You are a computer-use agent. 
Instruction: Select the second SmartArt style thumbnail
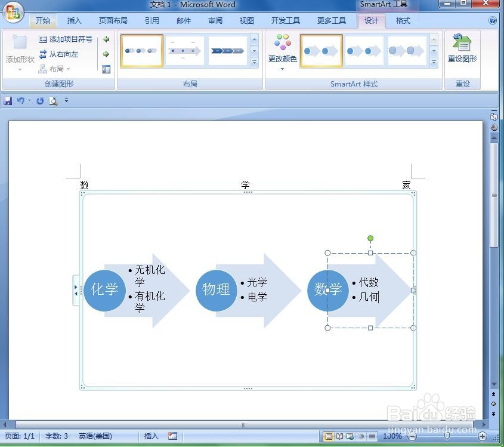pos(364,51)
